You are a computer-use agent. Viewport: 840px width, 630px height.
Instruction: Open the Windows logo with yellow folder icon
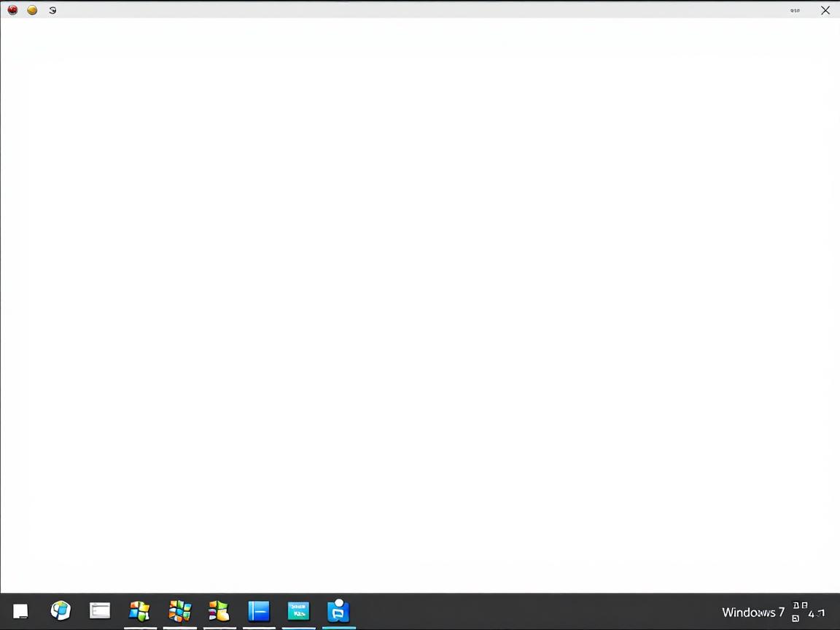219,611
